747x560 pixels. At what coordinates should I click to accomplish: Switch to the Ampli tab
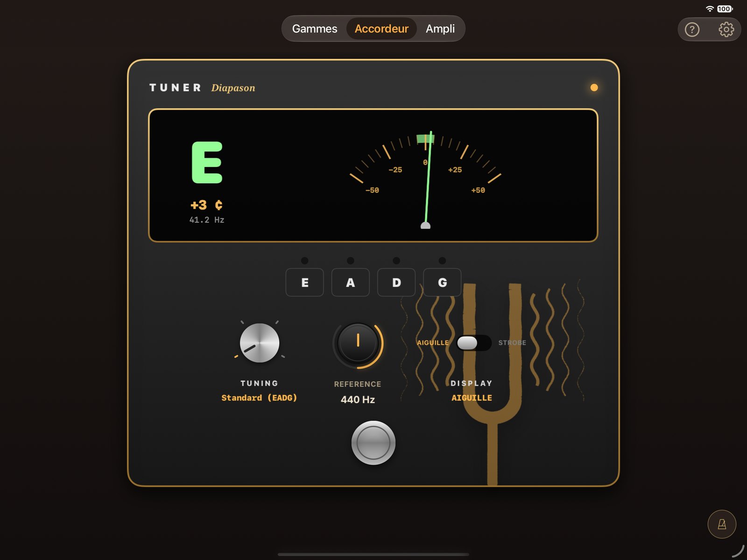coord(440,28)
